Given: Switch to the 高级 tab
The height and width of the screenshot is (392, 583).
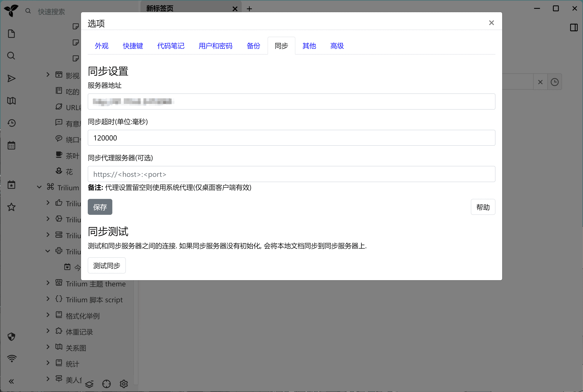Looking at the screenshot, I should (337, 46).
